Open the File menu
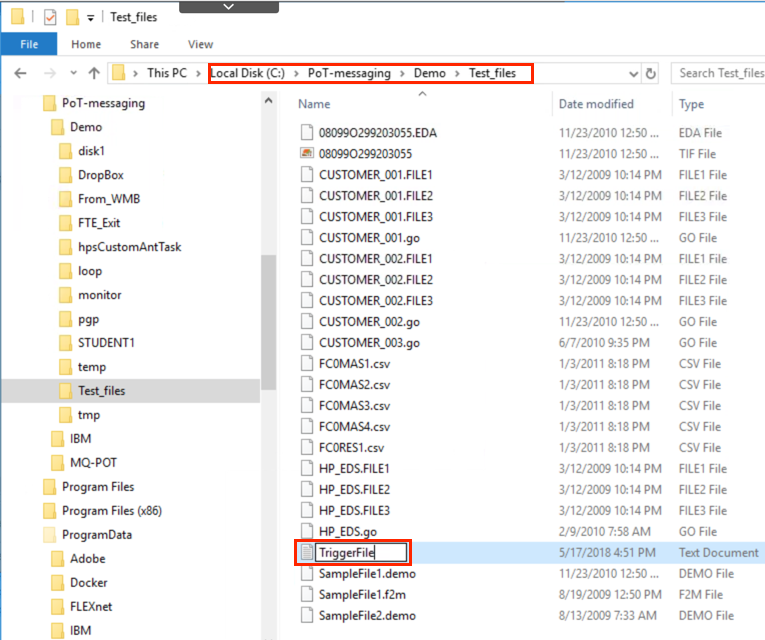The width and height of the screenshot is (765, 640). tap(29, 44)
